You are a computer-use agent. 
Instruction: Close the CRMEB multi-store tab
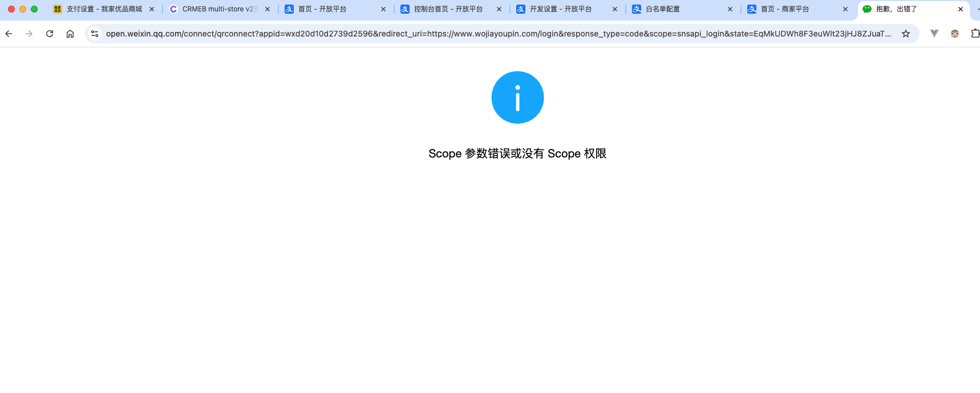click(x=268, y=9)
